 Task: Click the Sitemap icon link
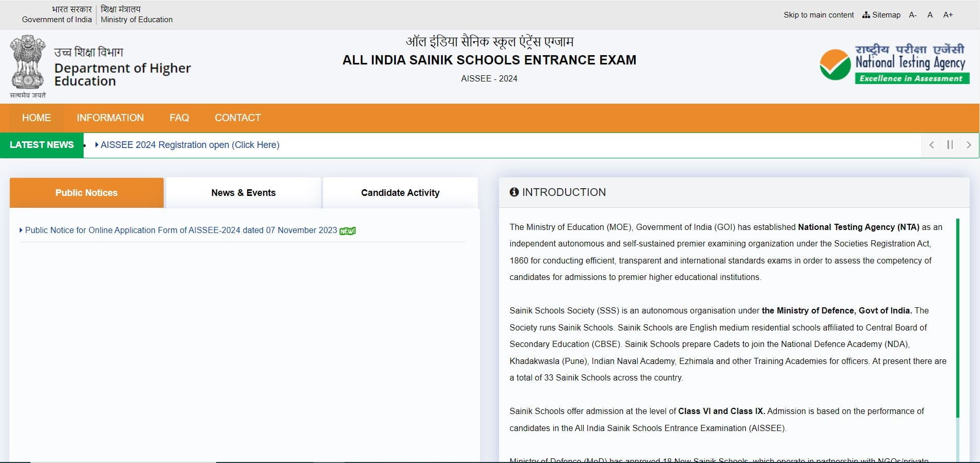coord(881,15)
